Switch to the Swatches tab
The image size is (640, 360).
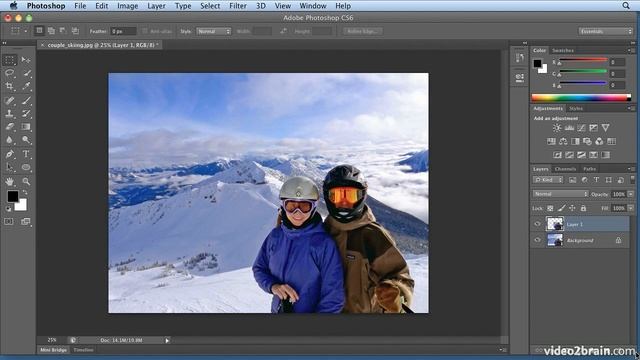tap(563, 51)
